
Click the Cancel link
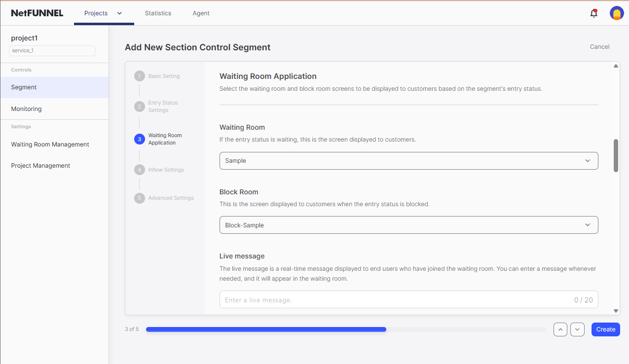599,46
